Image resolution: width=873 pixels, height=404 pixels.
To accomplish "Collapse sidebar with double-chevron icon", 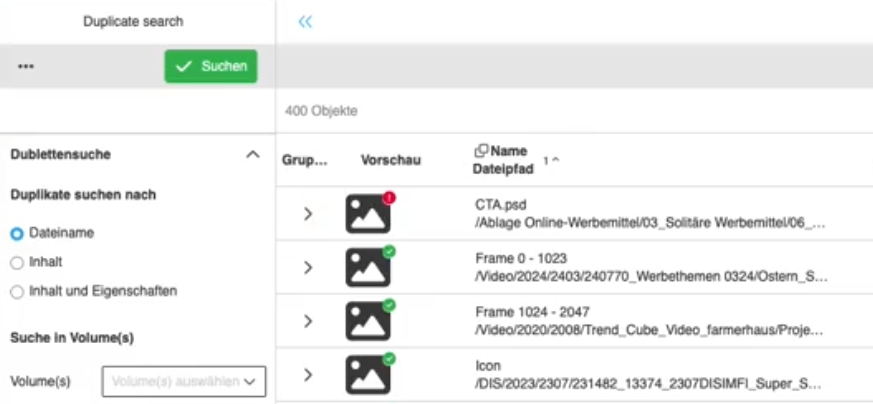I will pyautogui.click(x=305, y=22).
